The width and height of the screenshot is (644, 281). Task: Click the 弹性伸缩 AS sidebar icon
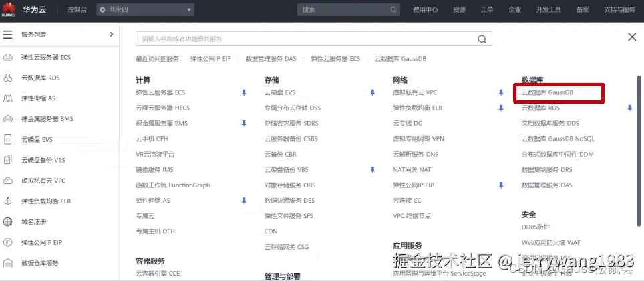coord(8,98)
